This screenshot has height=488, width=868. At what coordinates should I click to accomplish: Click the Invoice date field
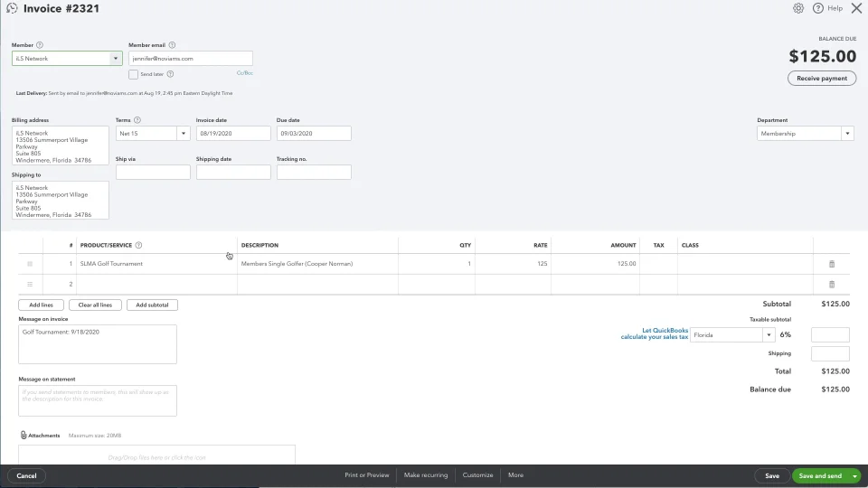tap(233, 134)
